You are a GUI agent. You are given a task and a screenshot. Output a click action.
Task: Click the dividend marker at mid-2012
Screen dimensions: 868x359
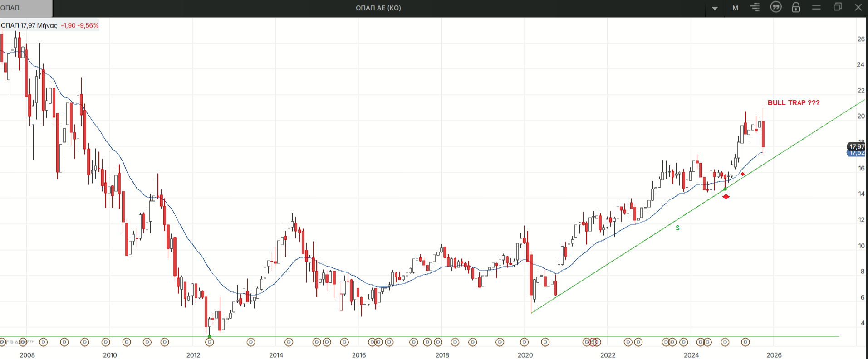[x=209, y=342]
